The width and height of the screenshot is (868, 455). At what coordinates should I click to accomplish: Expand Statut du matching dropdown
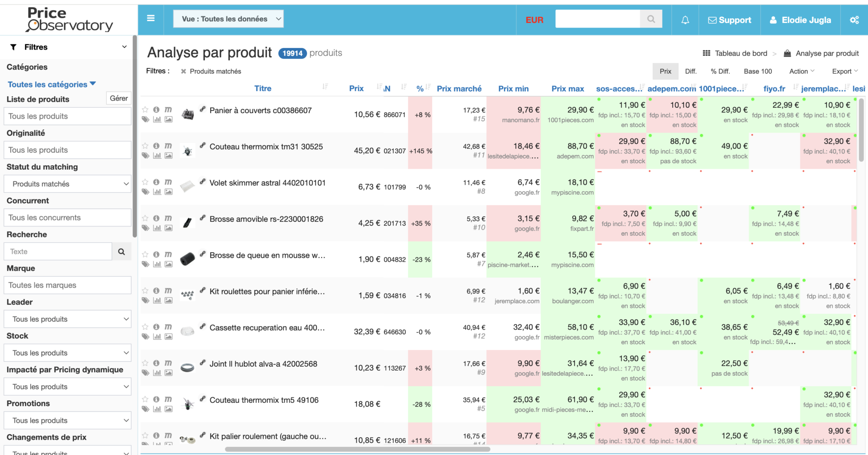click(67, 184)
